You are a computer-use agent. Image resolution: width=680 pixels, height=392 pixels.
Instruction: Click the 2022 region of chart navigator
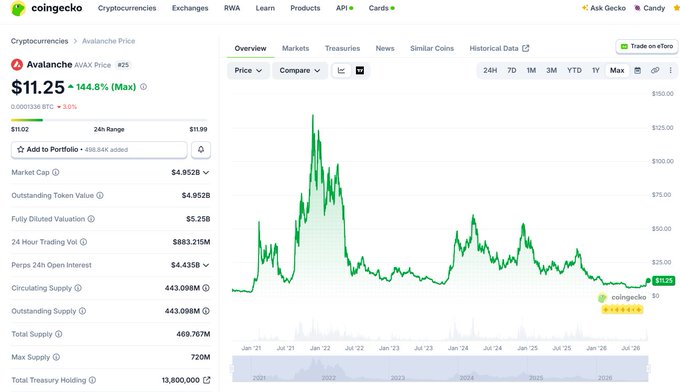[329, 377]
